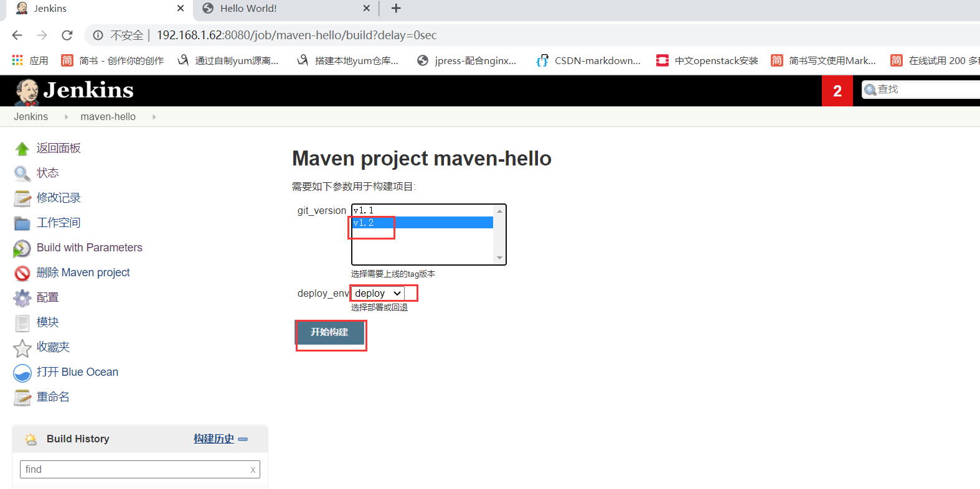Viewport: 980px width, 489px height.
Task: Open the deploy_env dropdown
Action: [377, 293]
